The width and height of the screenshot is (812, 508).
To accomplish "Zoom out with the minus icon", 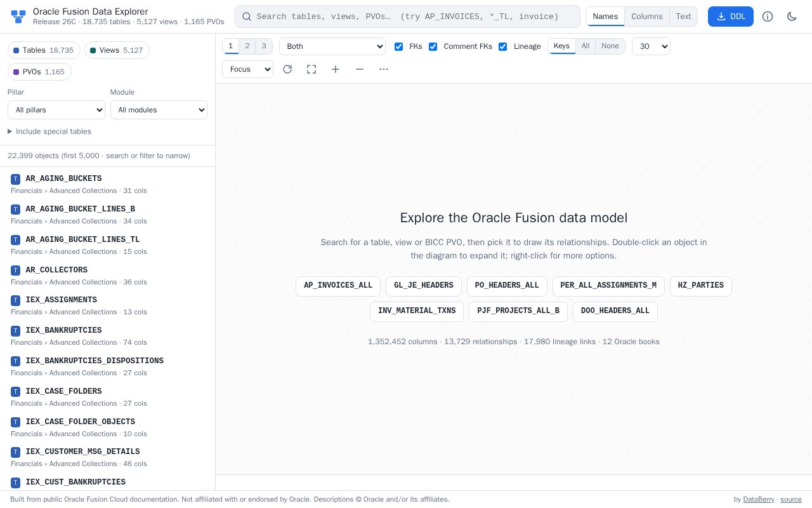I will [x=360, y=69].
